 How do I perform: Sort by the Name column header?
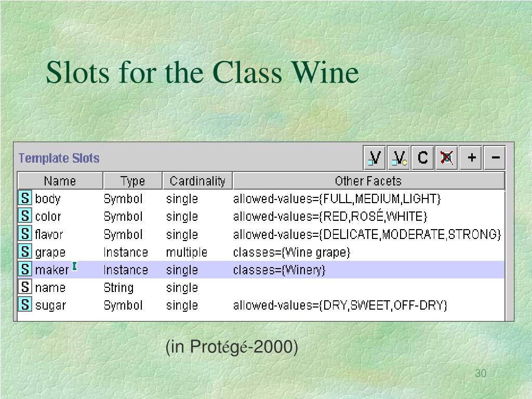click(60, 181)
